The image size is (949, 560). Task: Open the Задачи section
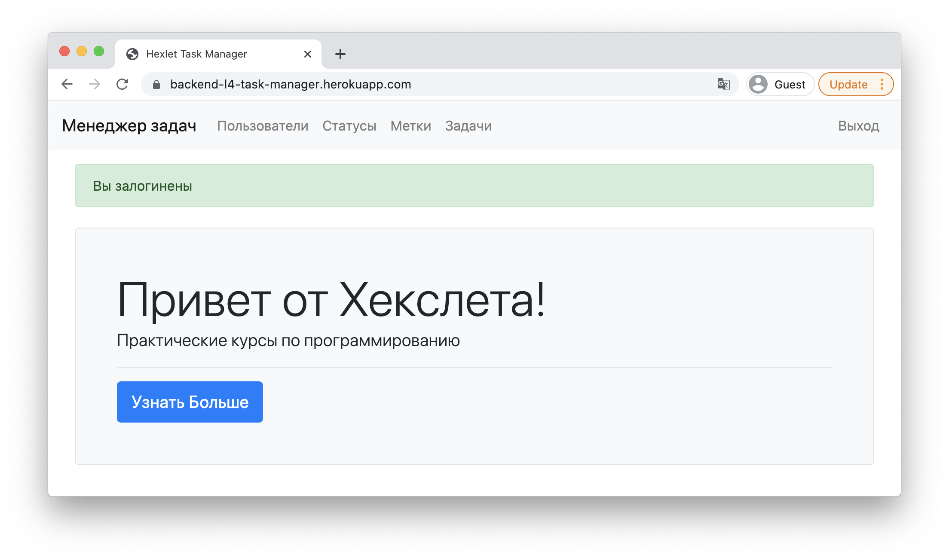[468, 126]
